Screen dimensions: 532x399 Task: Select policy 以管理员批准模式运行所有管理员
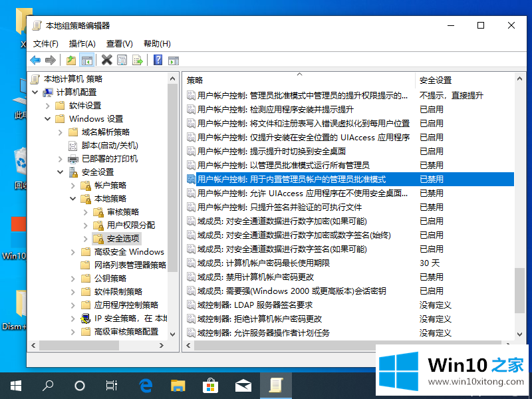coord(283,165)
